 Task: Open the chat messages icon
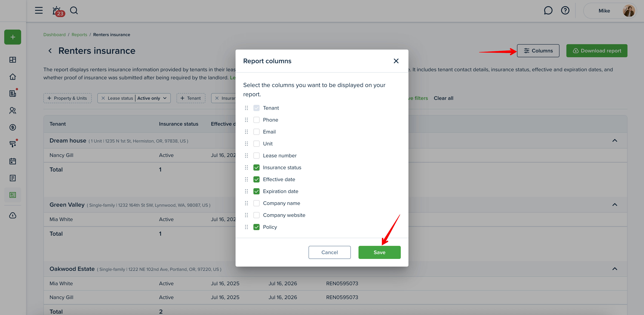pyautogui.click(x=548, y=11)
